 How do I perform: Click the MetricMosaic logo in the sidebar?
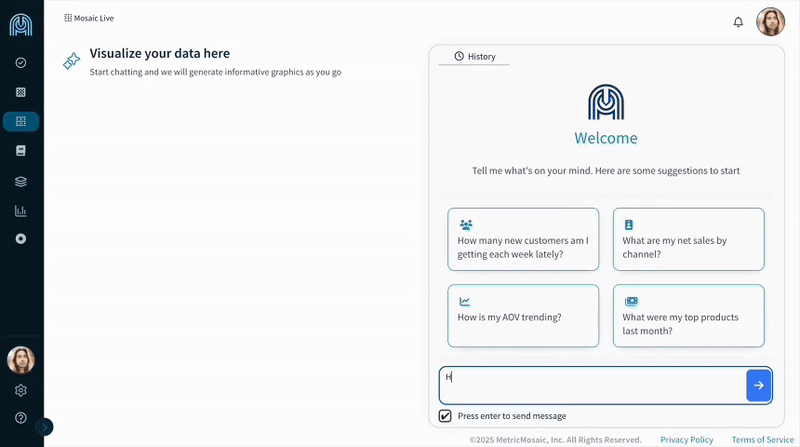pyautogui.click(x=21, y=24)
